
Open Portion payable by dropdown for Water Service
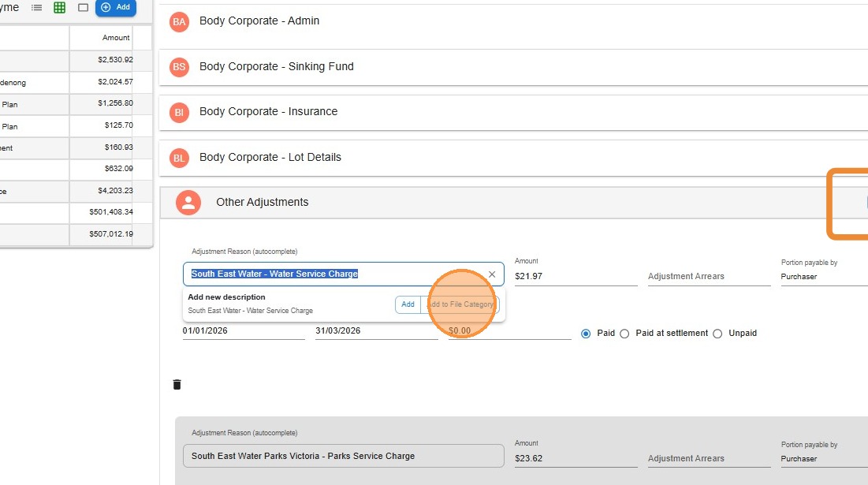[824, 276]
